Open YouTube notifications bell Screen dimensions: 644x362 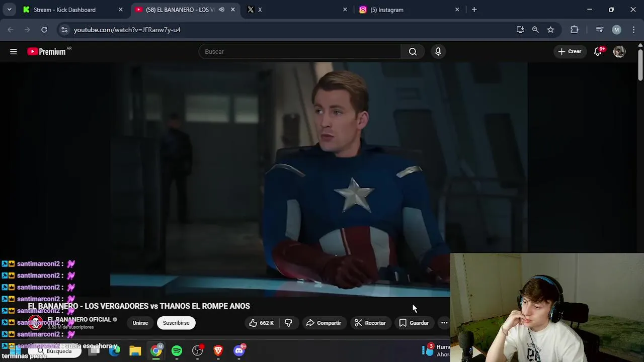[x=598, y=51]
